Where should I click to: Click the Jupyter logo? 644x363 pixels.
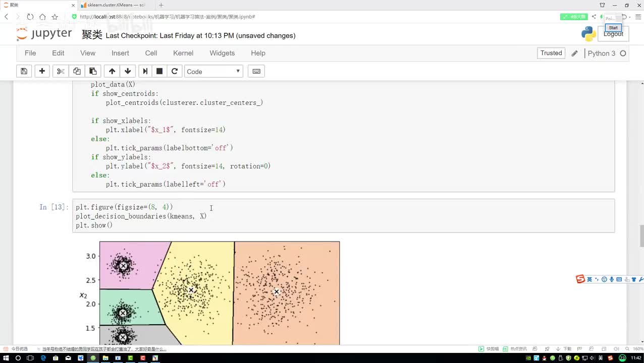44,34
